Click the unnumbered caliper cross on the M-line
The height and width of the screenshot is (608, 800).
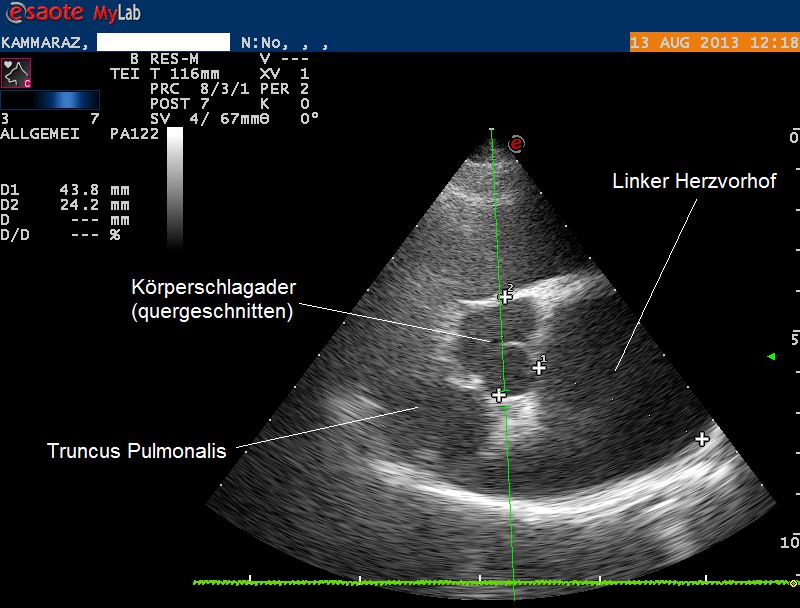point(499,395)
